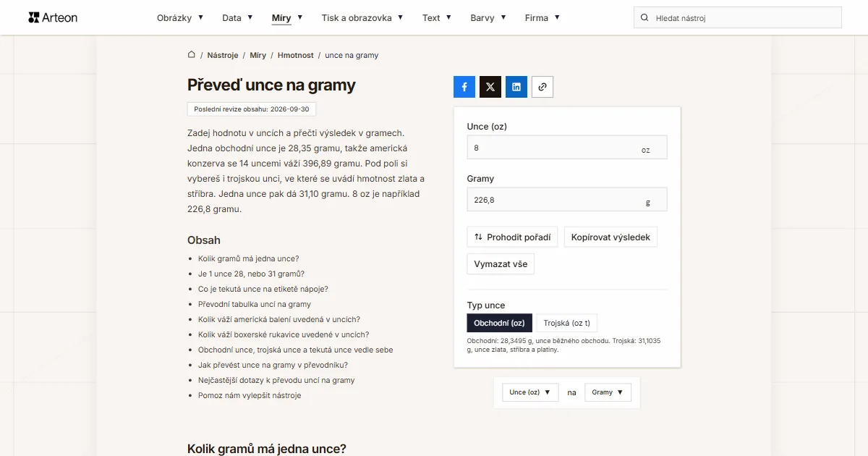Jump to 'Převodní tabulka uncí na gramy'
868x456 pixels.
[255, 304]
